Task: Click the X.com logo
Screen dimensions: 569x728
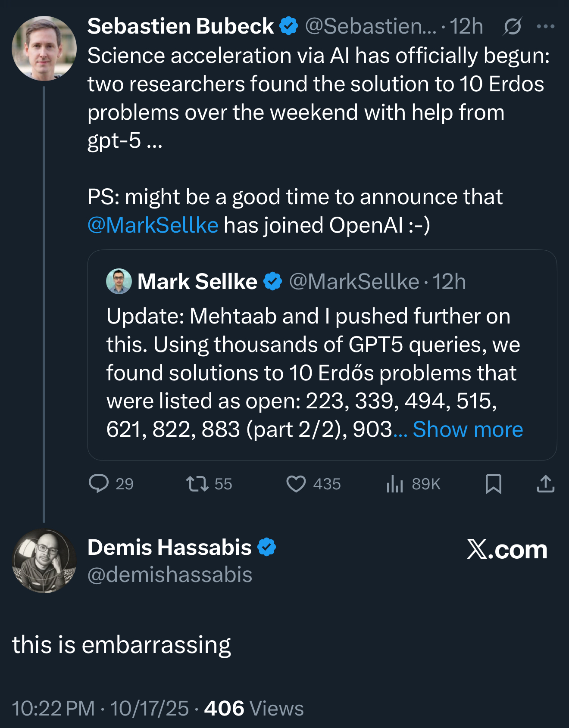Action: [x=507, y=550]
